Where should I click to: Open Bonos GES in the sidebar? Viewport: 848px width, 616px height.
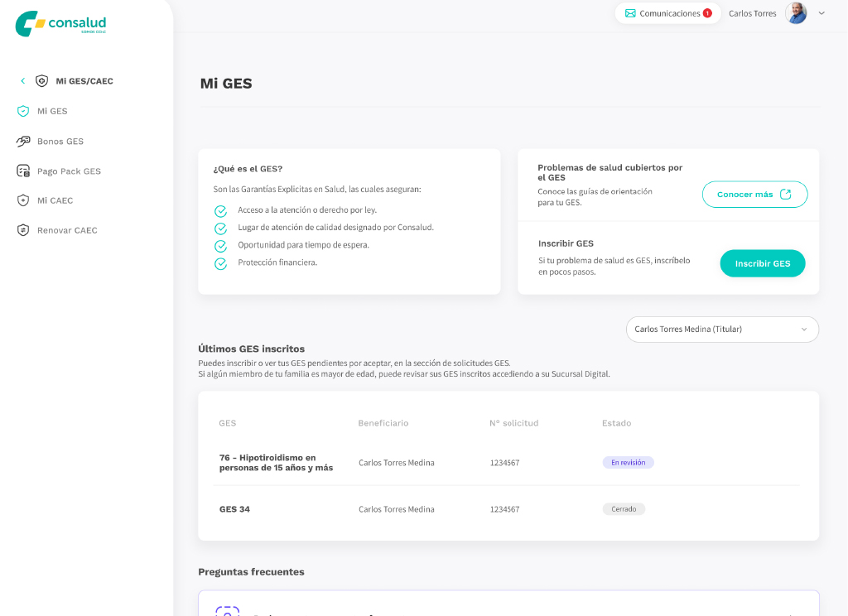60,142
